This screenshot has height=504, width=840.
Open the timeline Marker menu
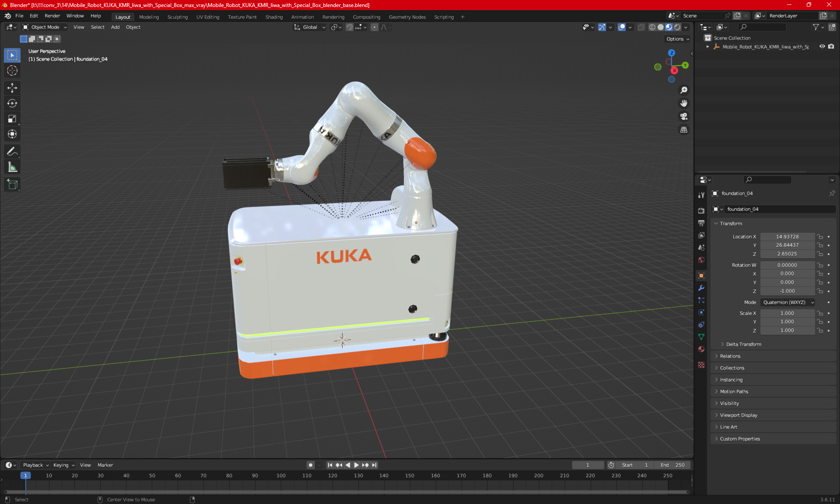pos(105,465)
